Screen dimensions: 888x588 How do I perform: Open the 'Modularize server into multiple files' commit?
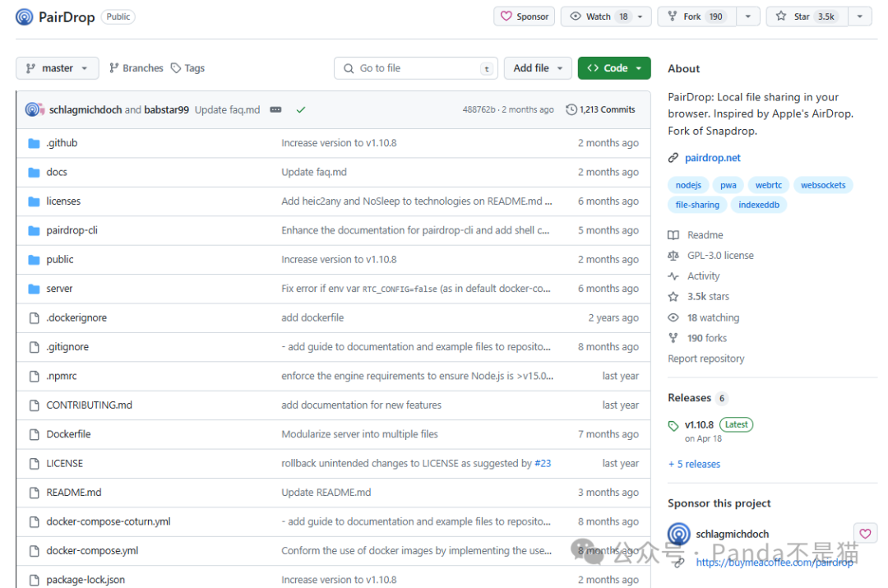359,434
